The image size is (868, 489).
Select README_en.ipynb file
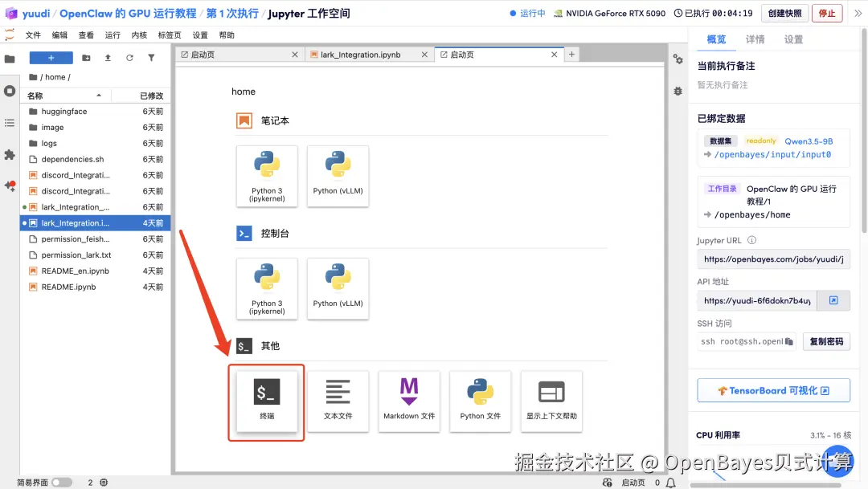pos(95,271)
